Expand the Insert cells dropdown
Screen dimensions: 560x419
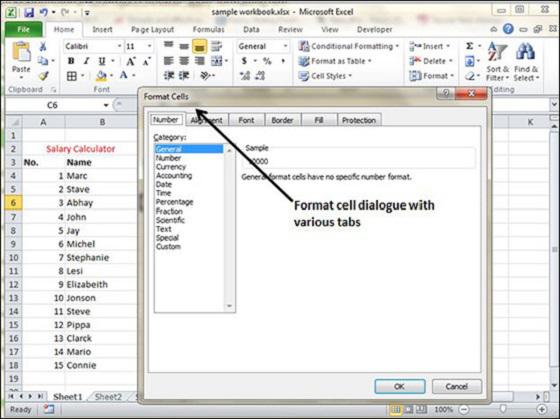[448, 46]
